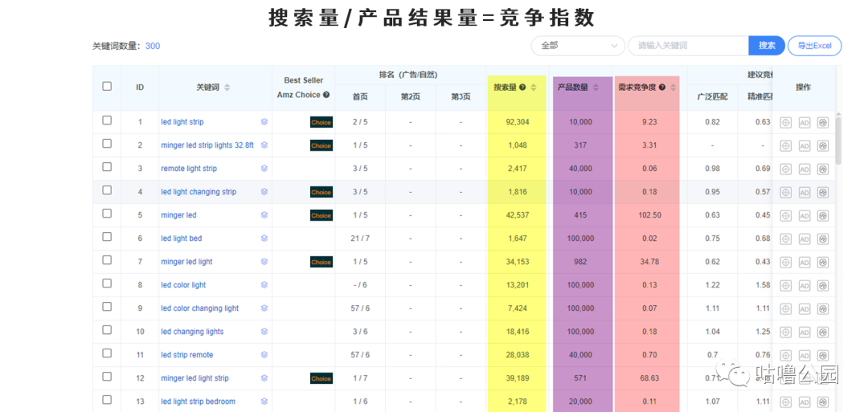Click the 广泛匹配 column header
This screenshot has height=412, width=868.
(x=712, y=97)
